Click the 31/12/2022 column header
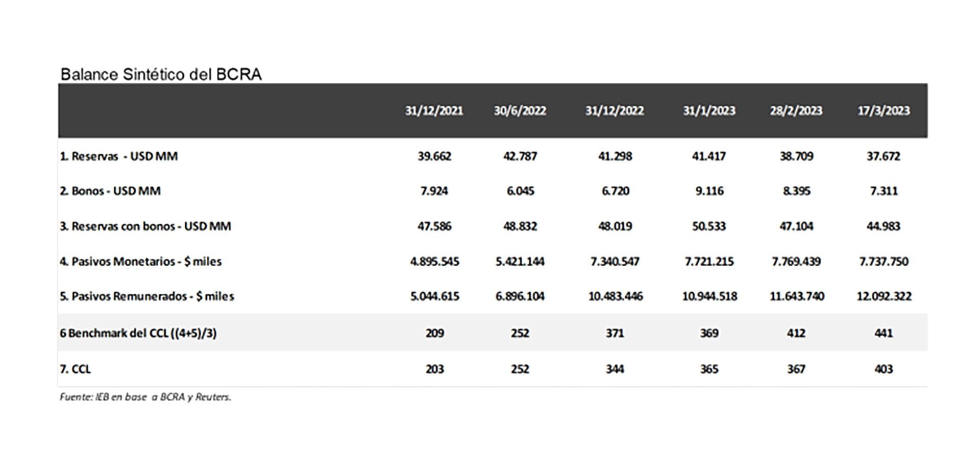The image size is (980, 468). point(614,111)
